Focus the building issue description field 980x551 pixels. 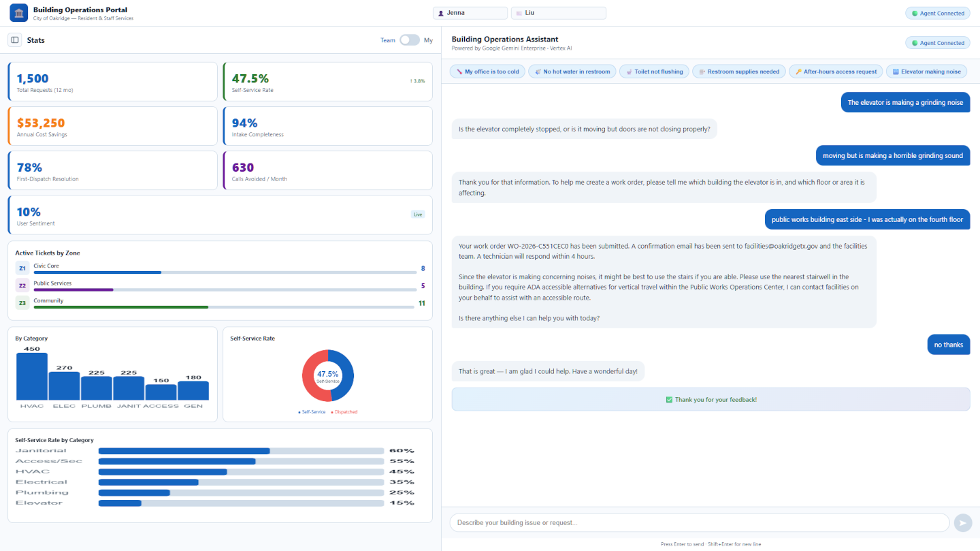[699, 522]
